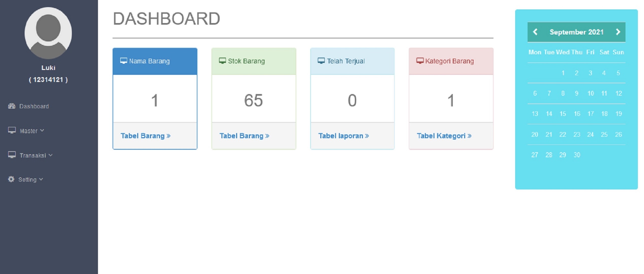This screenshot has height=274, width=644.
Task: Go to next month in calendar
Action: pos(618,32)
